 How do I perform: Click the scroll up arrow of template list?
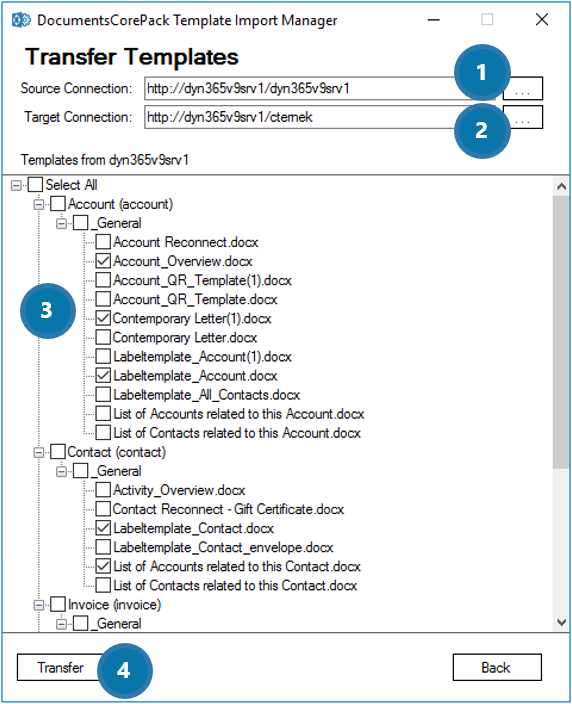561,186
